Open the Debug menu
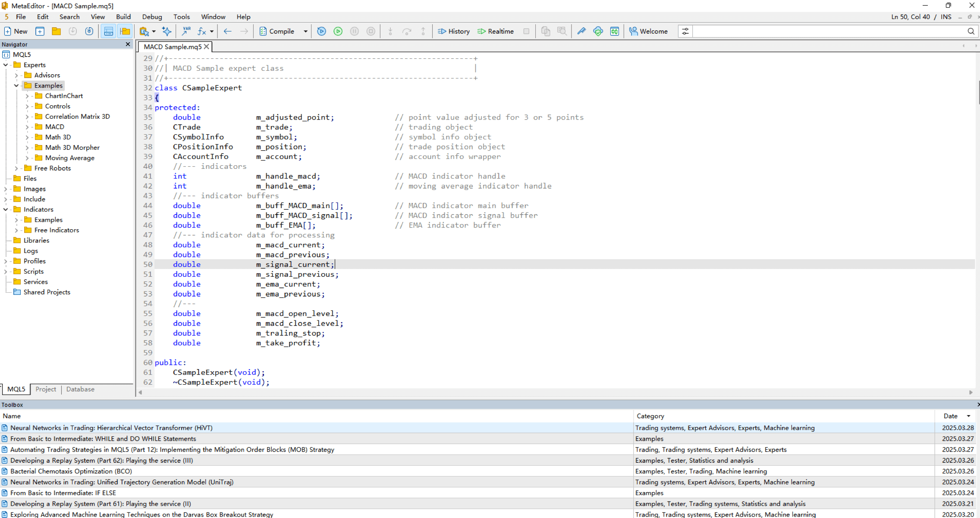 (x=152, y=17)
